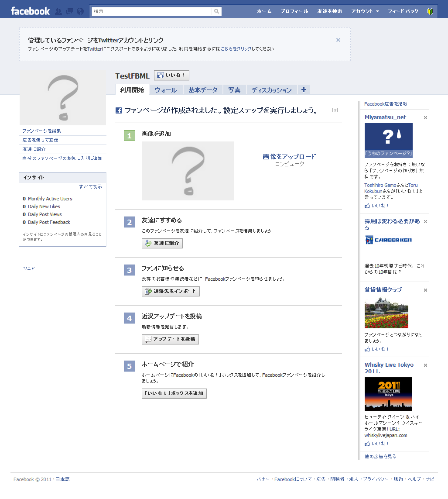Viewport: 448px width, 499px height.
Task: Click Miyamatsu_net ad title
Action: point(385,117)
